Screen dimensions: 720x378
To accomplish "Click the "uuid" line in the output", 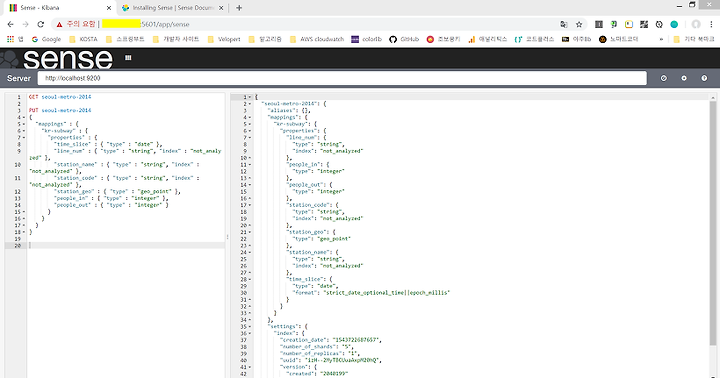I will click(x=331, y=360).
